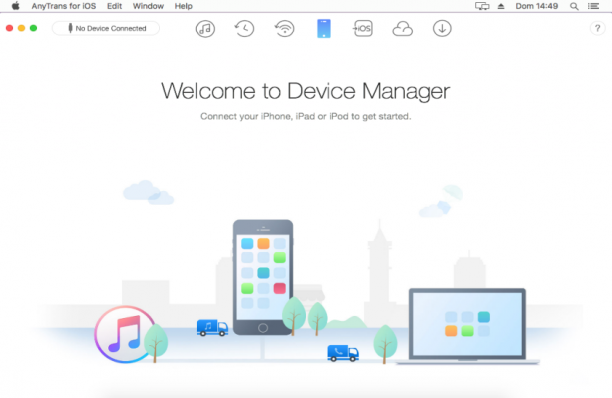Viewport: 612px width, 398px height.
Task: Open the Media Downloader arrow icon
Action: pyautogui.click(x=442, y=28)
